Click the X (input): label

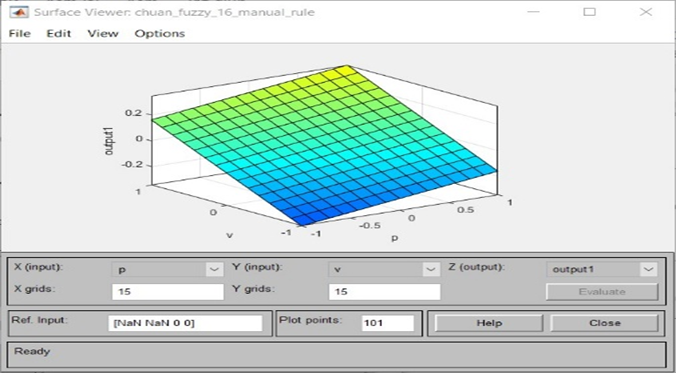[x=39, y=267]
